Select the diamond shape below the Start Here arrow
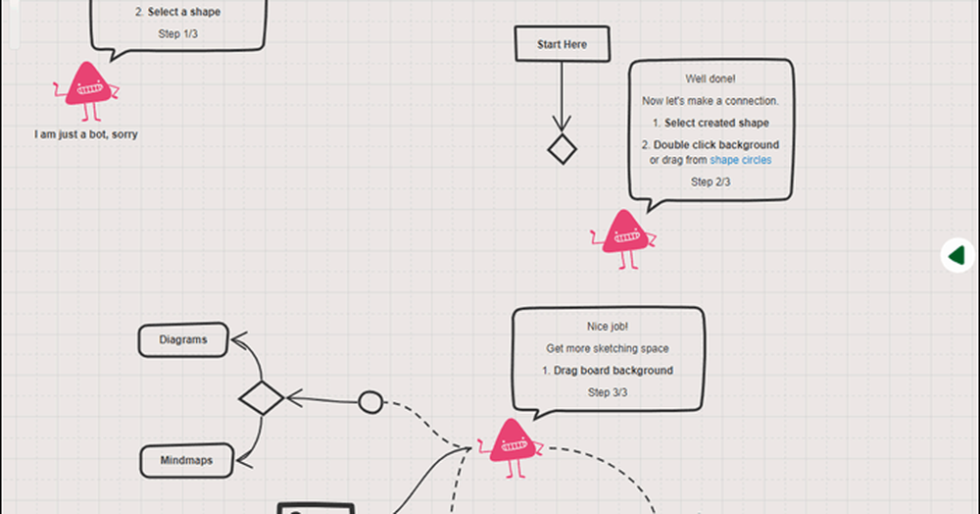The image size is (980, 514). pos(562,150)
